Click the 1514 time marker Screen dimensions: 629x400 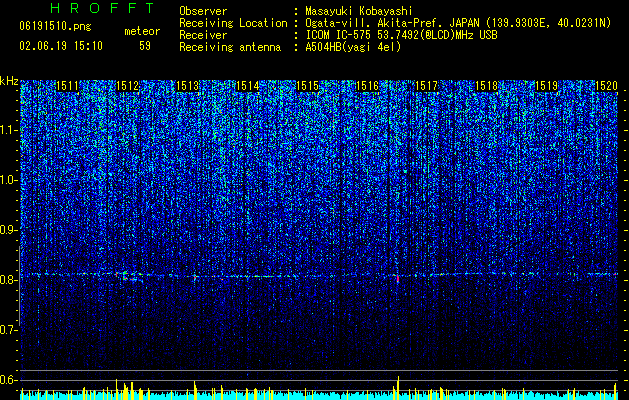[x=248, y=85]
